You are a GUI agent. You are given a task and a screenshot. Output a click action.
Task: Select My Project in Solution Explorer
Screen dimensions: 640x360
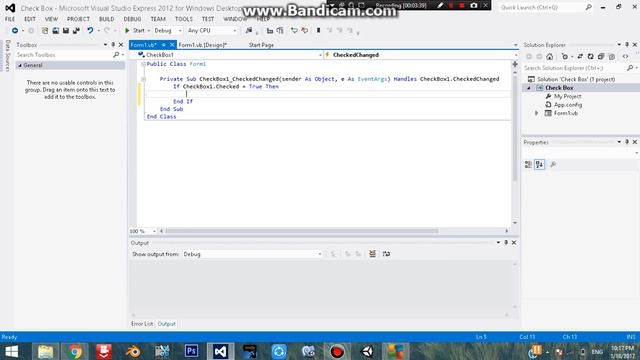tap(567, 96)
